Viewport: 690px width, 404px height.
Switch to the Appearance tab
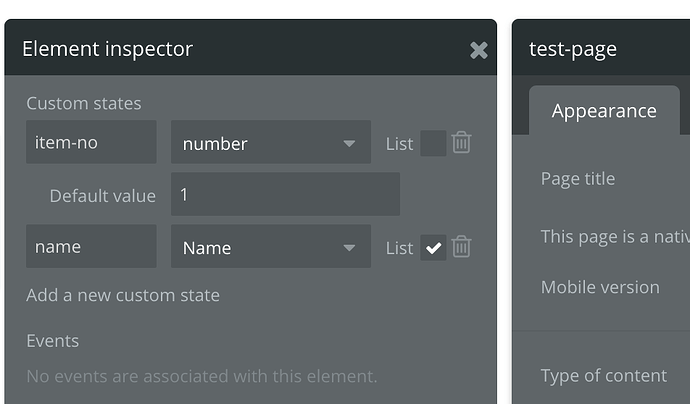604,111
